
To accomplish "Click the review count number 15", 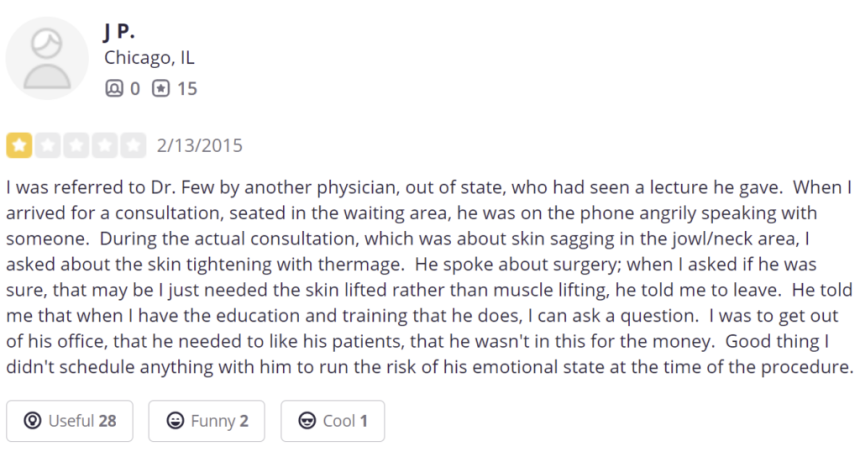I will click(187, 88).
